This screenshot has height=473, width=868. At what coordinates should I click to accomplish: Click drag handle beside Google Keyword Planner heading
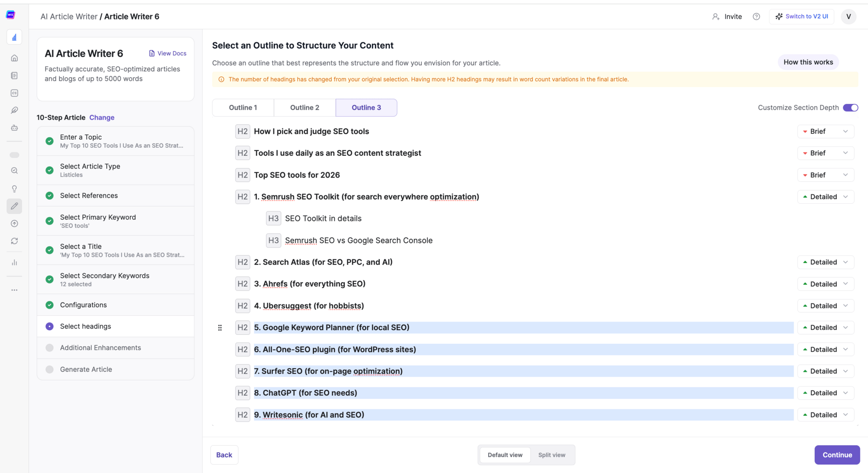click(x=220, y=328)
